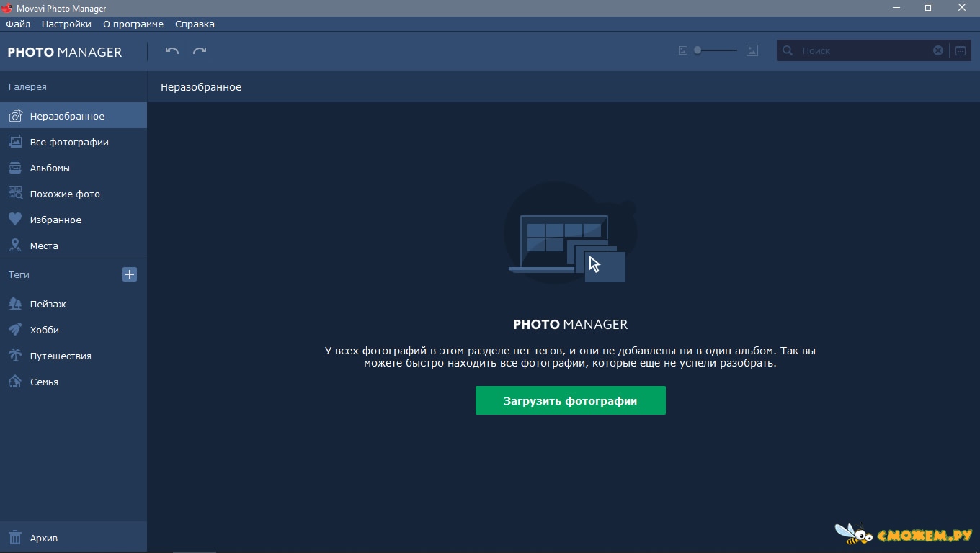The image size is (980, 553).
Task: Click the redo arrow icon
Action: point(200,50)
